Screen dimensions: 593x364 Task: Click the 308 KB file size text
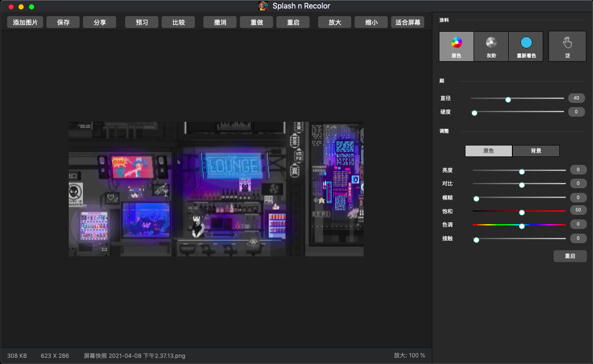click(x=17, y=355)
